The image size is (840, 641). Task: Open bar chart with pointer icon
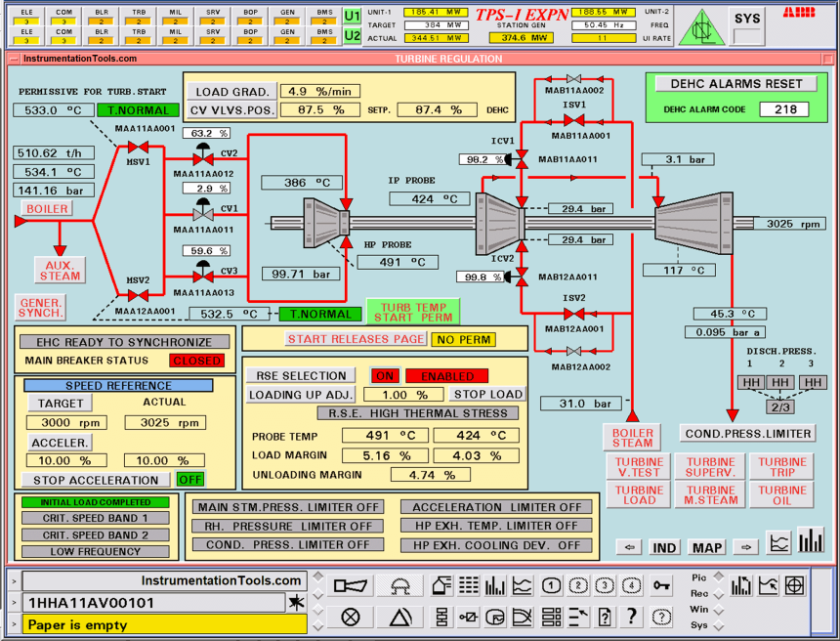pos(741,585)
